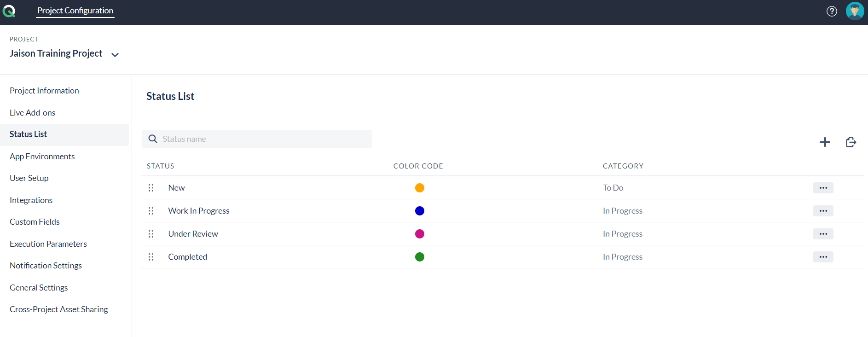Go to Project Information

44,91
